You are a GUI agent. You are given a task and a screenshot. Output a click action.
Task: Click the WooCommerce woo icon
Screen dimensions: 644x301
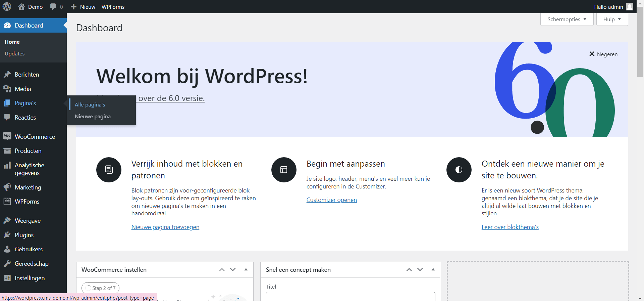pyautogui.click(x=7, y=136)
